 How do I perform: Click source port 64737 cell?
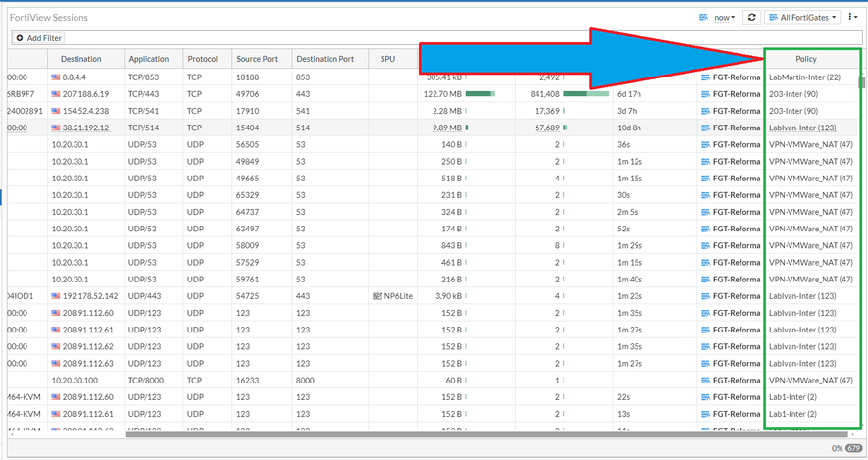pyautogui.click(x=247, y=212)
